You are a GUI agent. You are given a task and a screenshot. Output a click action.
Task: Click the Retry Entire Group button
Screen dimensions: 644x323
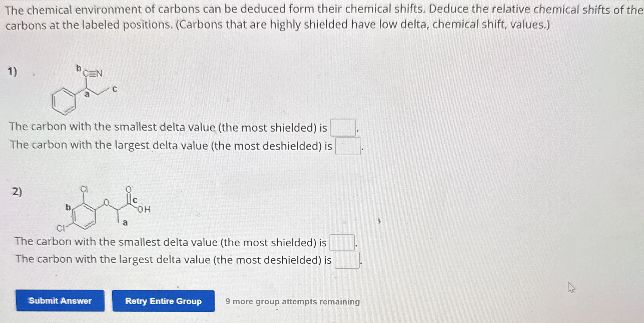click(x=163, y=301)
